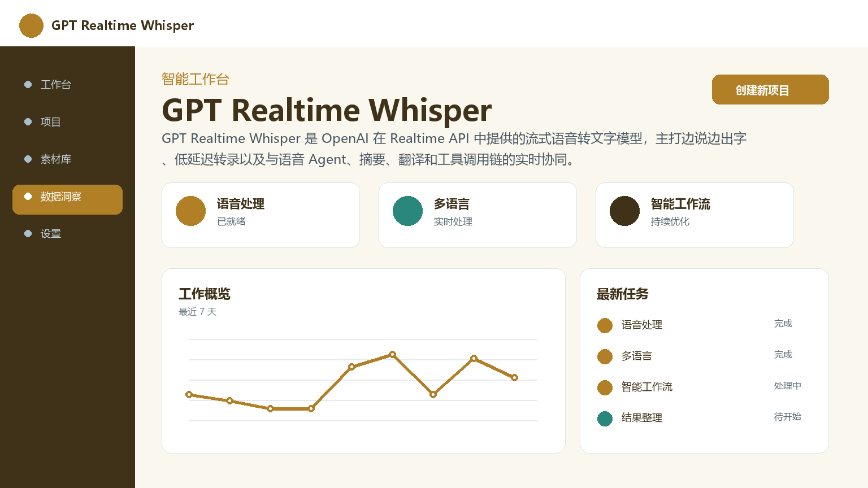Click the dark circle icon on 智能工作流 card
The image size is (868, 488).
pos(624,211)
